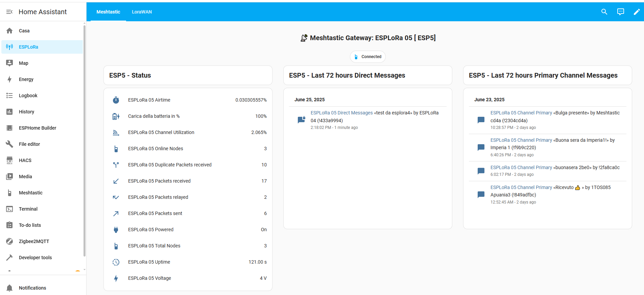Click the Packets sent arrow icon
The image size is (644, 295).
(x=116, y=213)
